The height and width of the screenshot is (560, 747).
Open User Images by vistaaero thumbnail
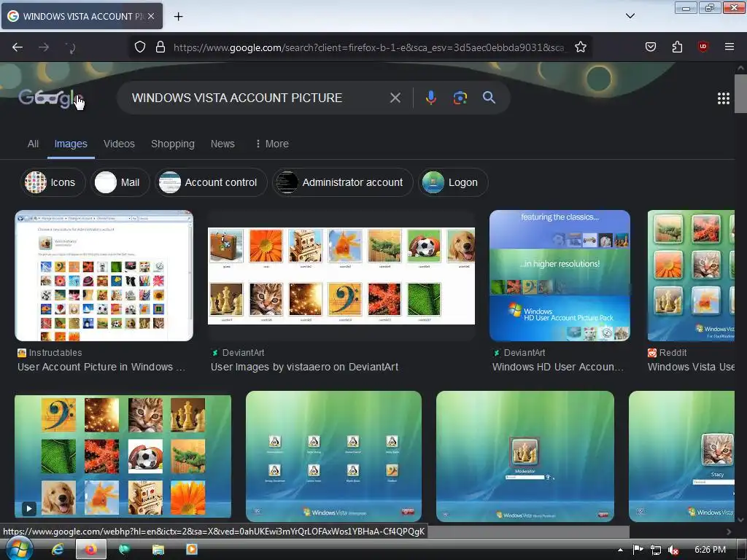[x=341, y=276]
